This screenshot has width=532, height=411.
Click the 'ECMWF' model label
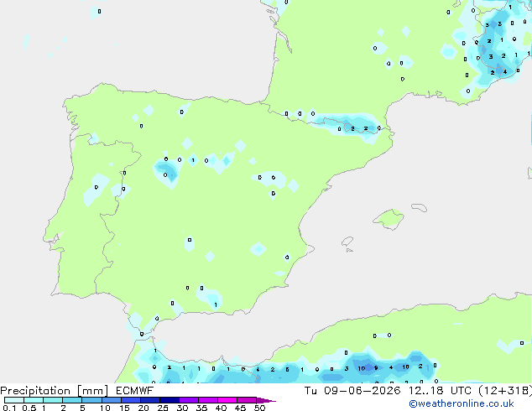click(134, 391)
